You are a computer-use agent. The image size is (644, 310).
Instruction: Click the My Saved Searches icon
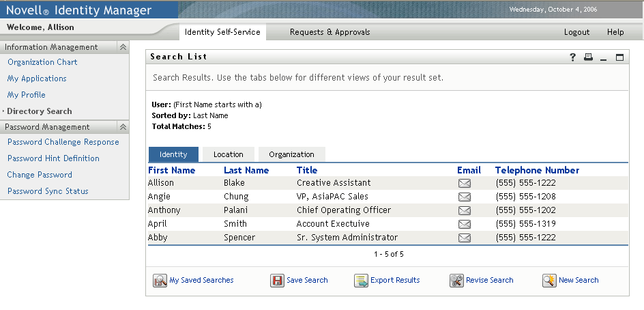(x=160, y=281)
